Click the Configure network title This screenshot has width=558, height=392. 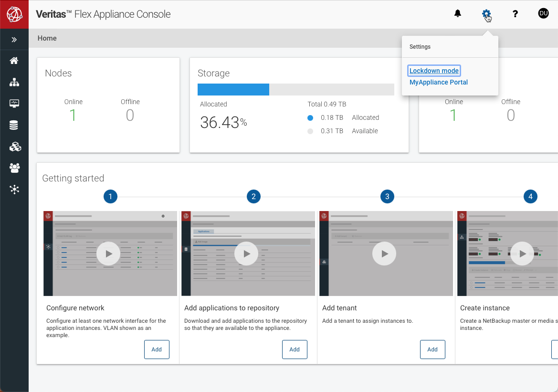(x=75, y=308)
